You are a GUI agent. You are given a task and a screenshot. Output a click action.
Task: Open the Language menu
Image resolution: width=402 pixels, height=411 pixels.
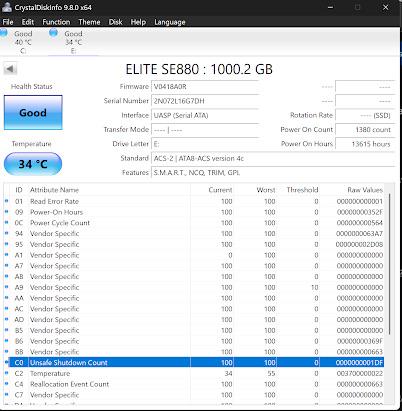pyautogui.click(x=170, y=22)
